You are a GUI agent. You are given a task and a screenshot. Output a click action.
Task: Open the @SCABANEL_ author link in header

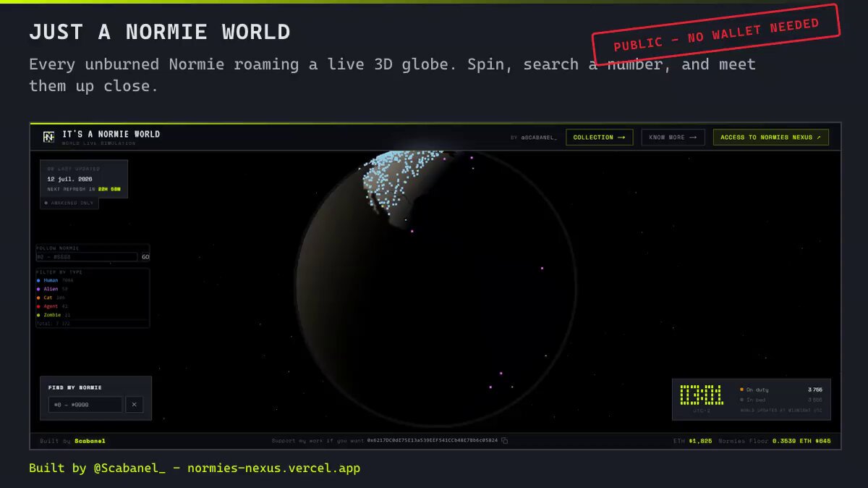tap(539, 138)
